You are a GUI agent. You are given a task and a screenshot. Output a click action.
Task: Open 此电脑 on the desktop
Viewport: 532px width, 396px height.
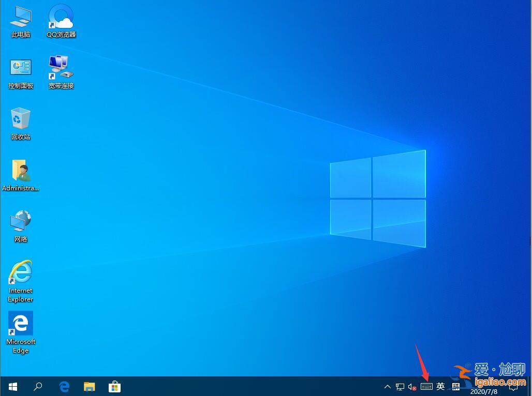tap(20, 21)
